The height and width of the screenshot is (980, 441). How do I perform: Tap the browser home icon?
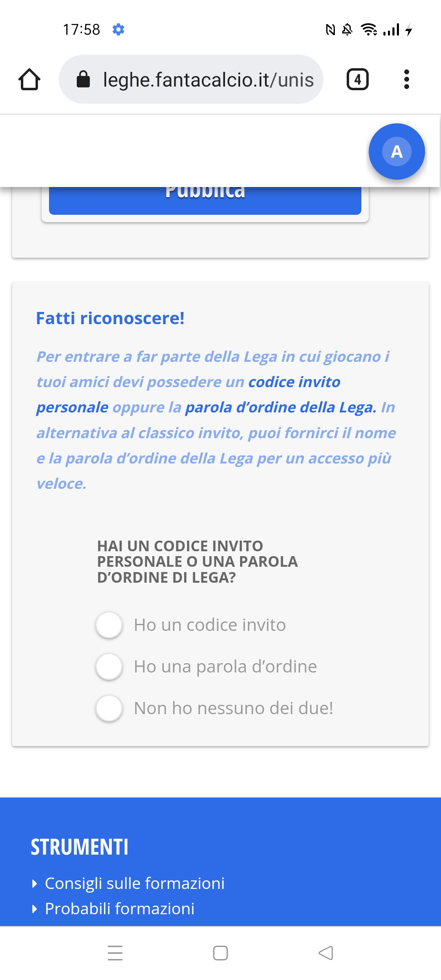tap(29, 79)
